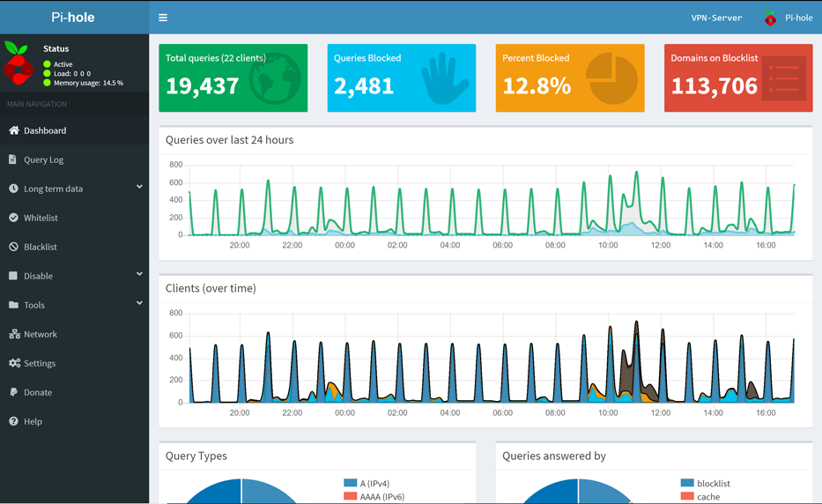Open the Settings page
Viewport: 822px width, 504px height.
74,363
